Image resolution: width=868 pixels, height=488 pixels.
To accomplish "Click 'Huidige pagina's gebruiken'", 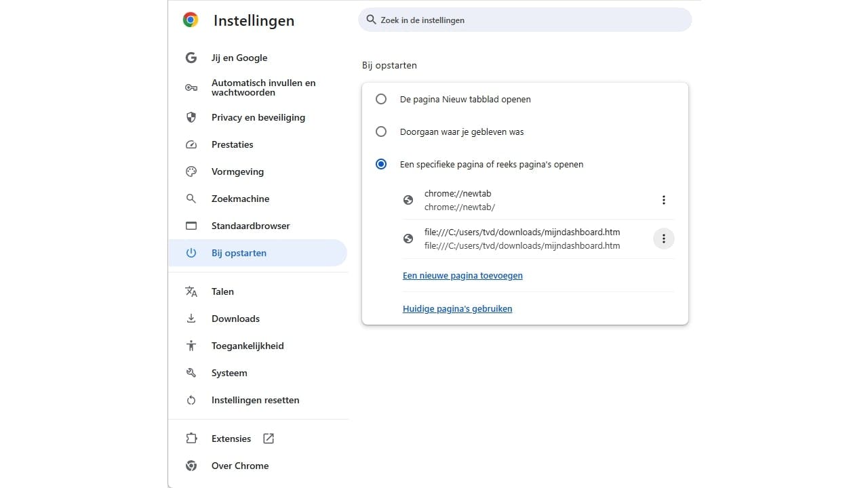I will (x=457, y=308).
